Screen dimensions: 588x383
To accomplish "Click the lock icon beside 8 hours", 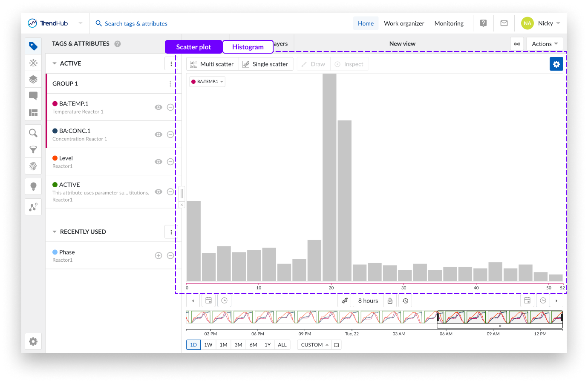I will pos(390,301).
